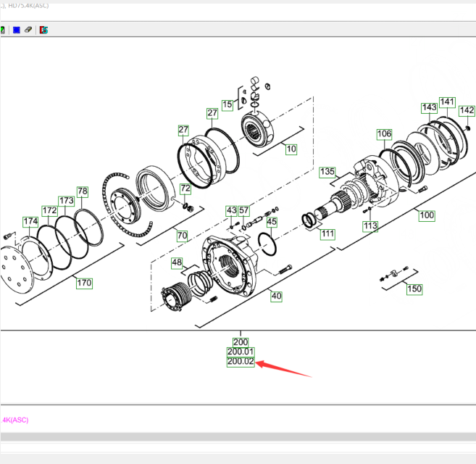
Task: Click part number 142 callout
Action: (x=467, y=111)
